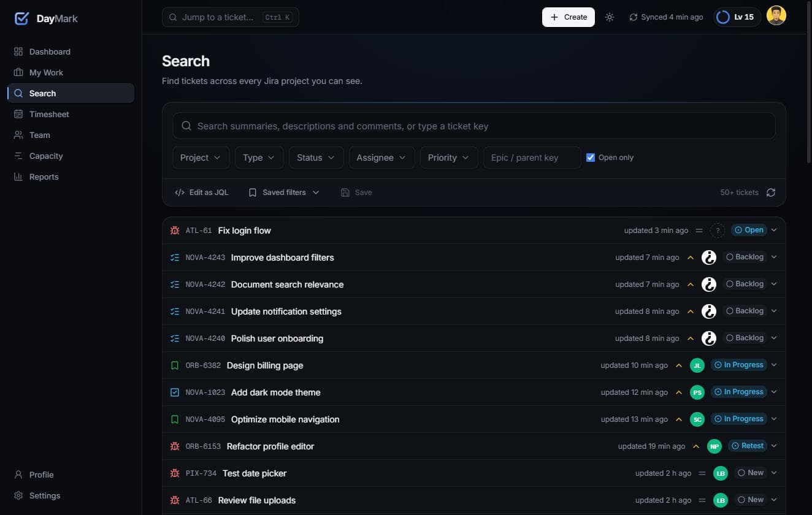Click the DayMark logo icon
Screen dimensions: 812x515
coord(21,18)
